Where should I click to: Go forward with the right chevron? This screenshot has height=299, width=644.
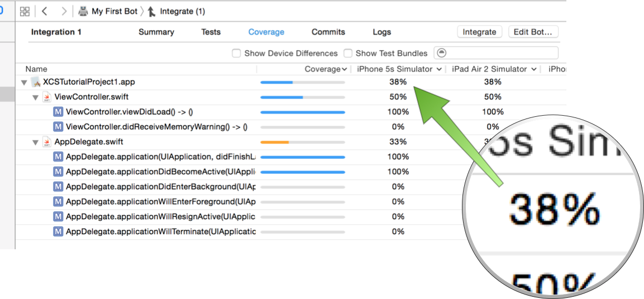(64, 12)
